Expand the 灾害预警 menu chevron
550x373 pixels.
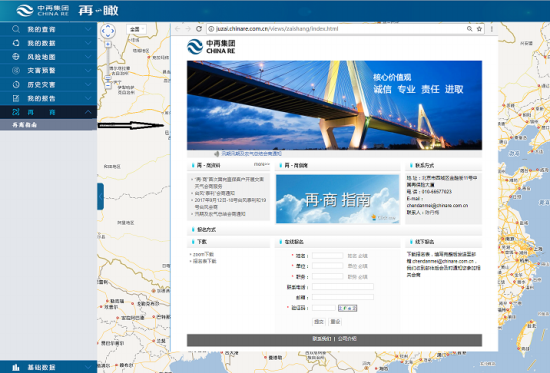click(88, 71)
